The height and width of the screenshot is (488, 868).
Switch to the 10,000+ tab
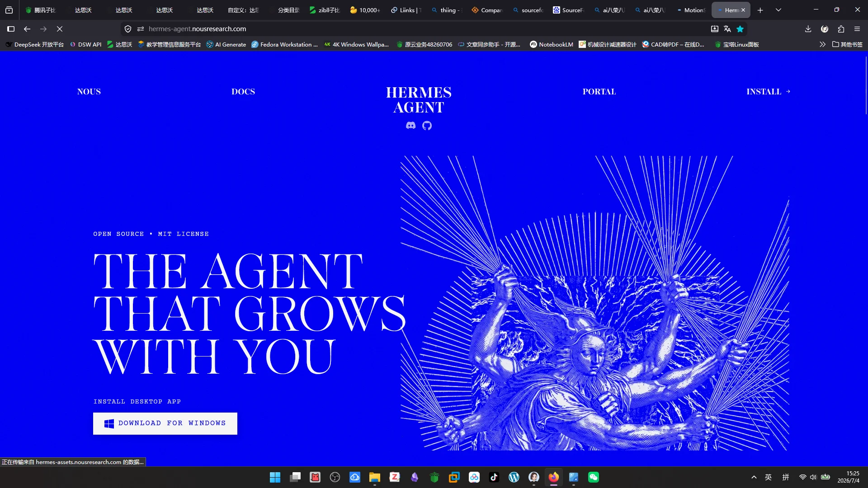tap(366, 10)
